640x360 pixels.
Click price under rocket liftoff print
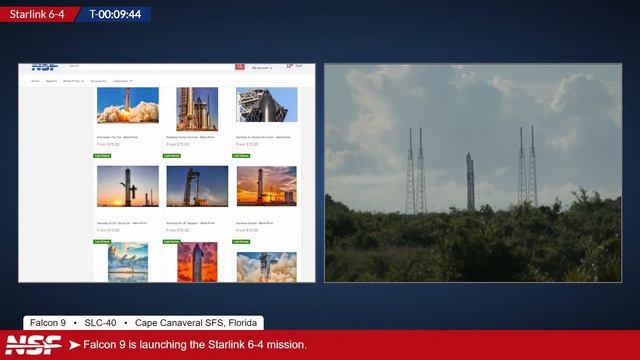108,144
